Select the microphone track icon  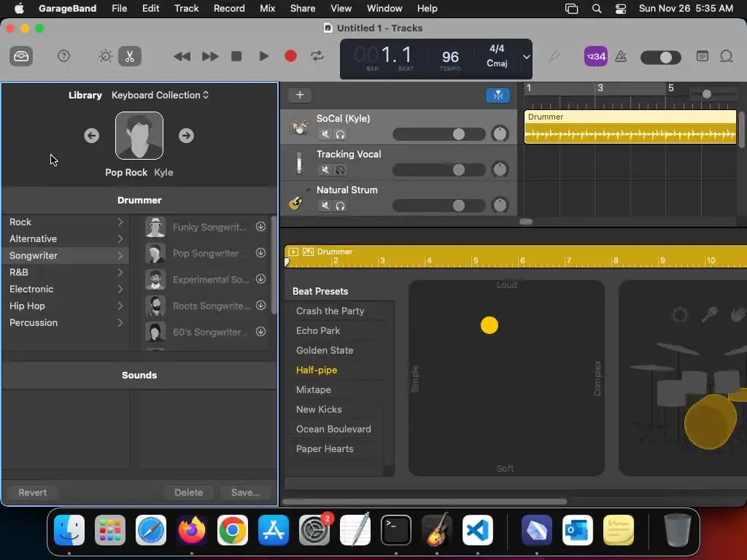click(x=298, y=163)
